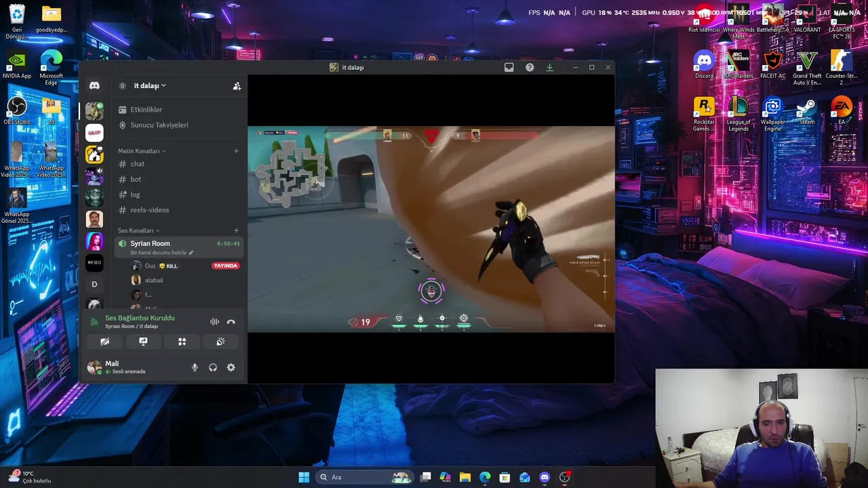Open VALORANT desktop shortcut

click(x=807, y=19)
